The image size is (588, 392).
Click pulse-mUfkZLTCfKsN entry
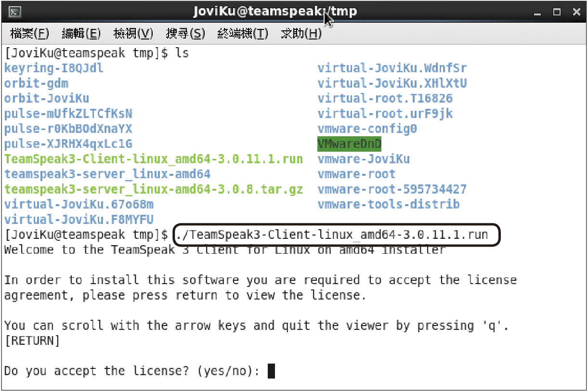pos(68,114)
